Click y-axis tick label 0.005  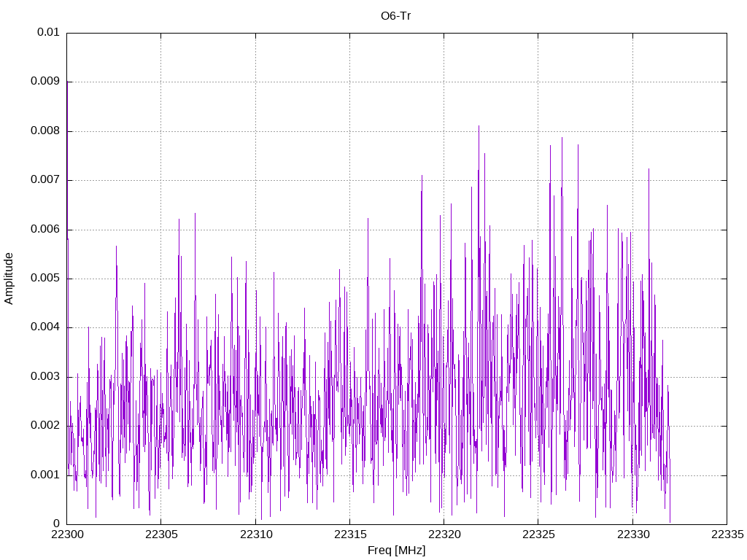45,279
